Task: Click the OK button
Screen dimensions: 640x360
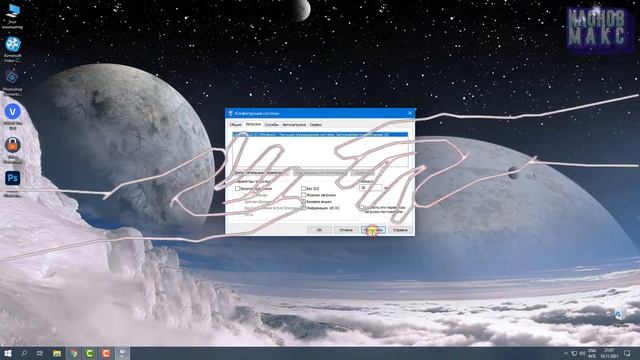Action: coord(319,230)
